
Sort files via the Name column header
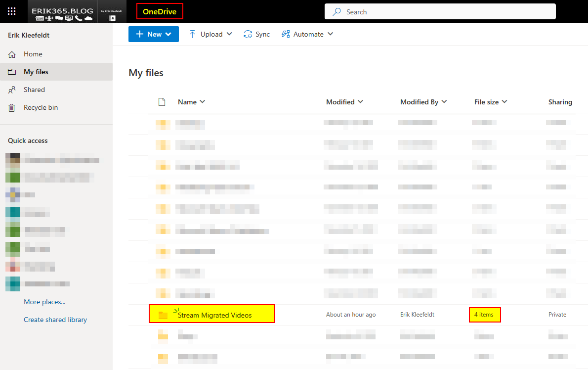[187, 102]
